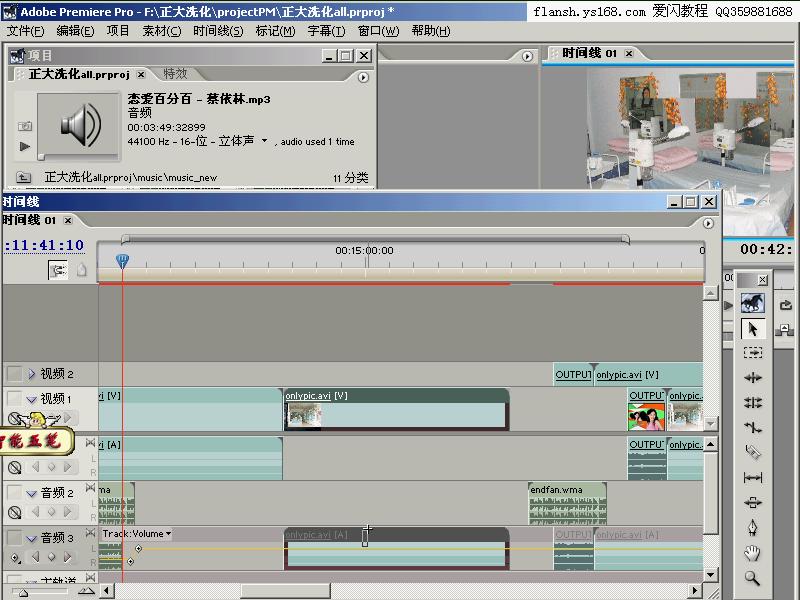Play the audio preview in project panel
This screenshot has height=600, width=800.
tap(24, 146)
